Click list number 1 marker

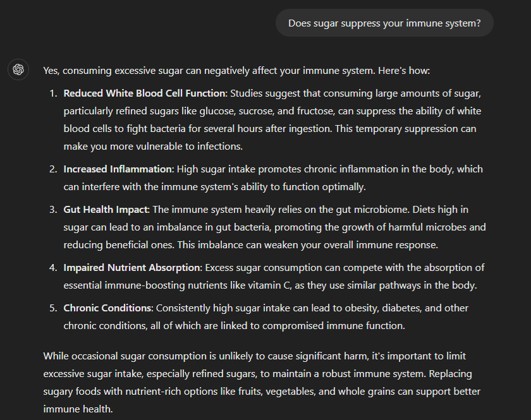[x=52, y=93]
